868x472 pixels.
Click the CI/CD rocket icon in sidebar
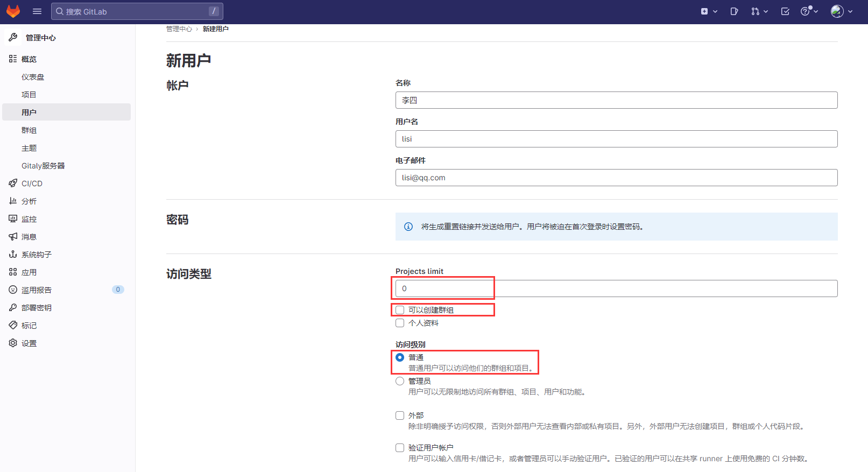(13, 184)
